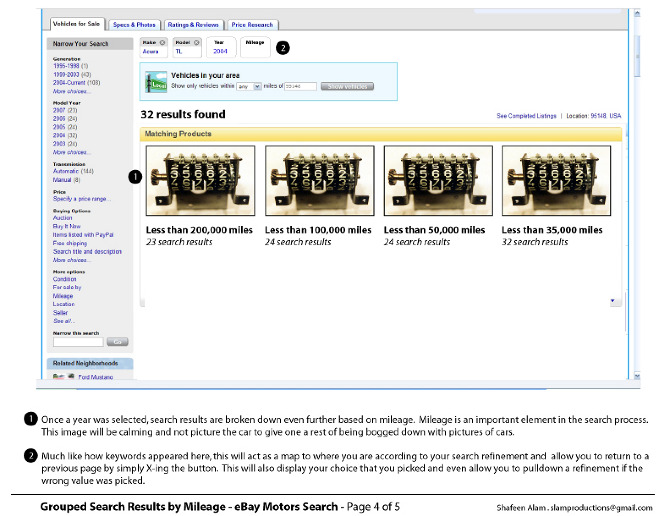670x516 pixels.
Task: Filter by Items listed with PayPal
Action: (x=83, y=235)
